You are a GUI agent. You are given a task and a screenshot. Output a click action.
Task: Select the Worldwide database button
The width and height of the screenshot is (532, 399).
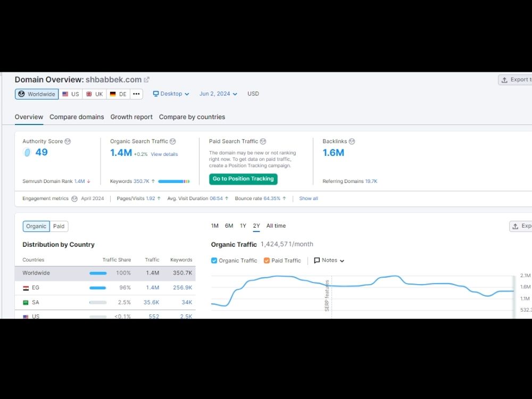tap(37, 94)
